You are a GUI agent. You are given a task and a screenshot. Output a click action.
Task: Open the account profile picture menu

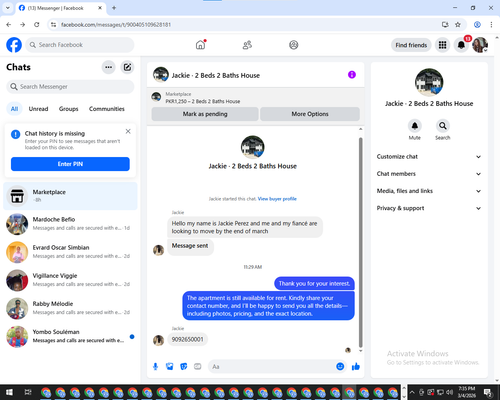(x=480, y=45)
